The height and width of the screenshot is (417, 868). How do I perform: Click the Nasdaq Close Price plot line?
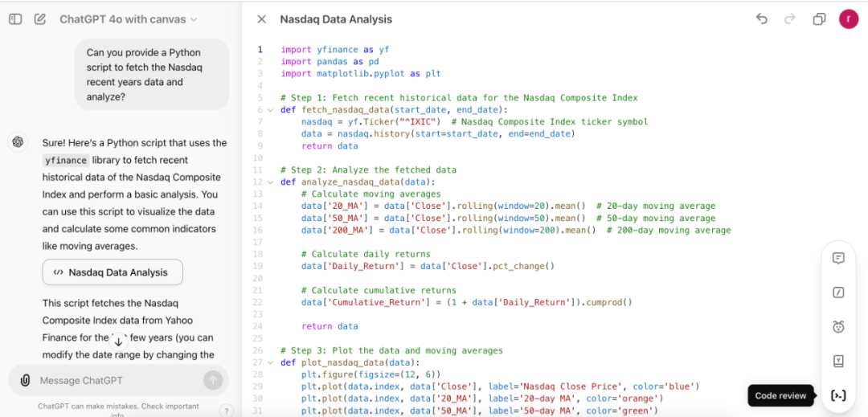[501, 386]
